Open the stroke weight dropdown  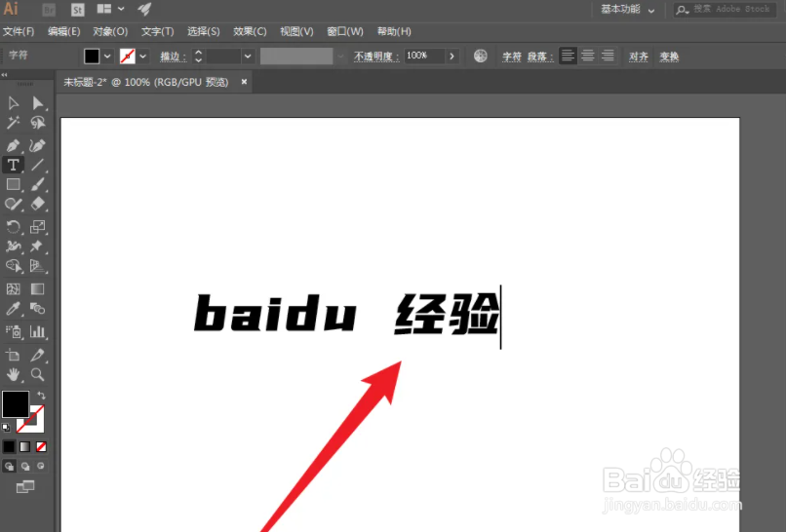pos(248,57)
